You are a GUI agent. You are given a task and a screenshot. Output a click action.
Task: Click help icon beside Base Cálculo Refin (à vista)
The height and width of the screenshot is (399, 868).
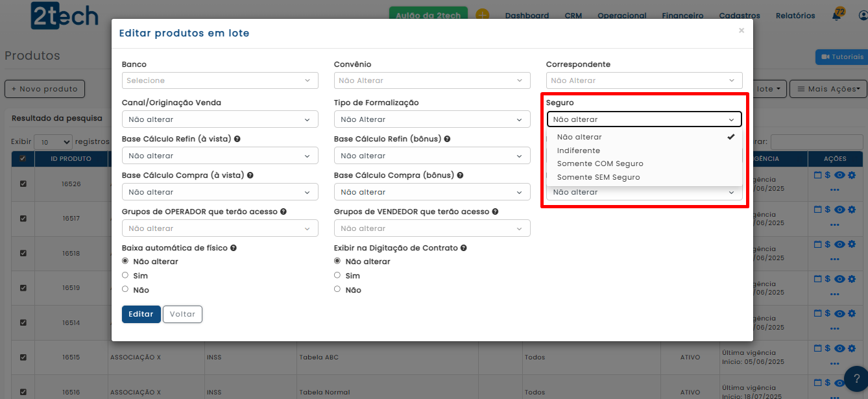coord(237,139)
